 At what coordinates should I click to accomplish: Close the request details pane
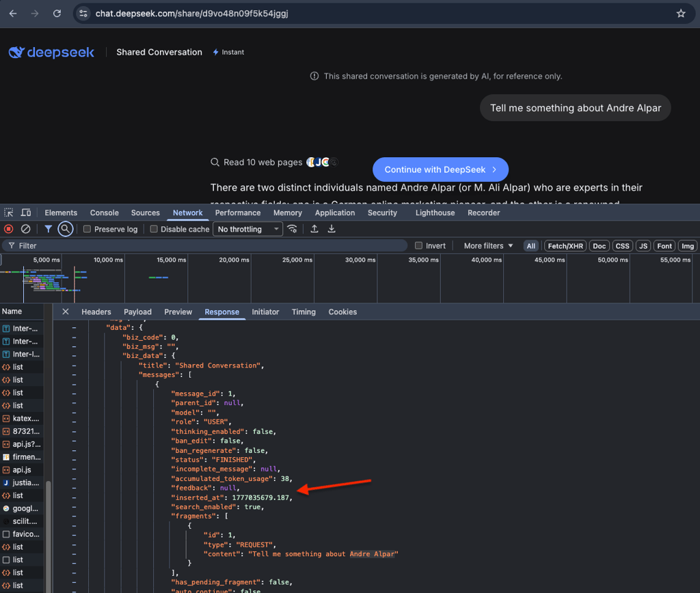[66, 312]
